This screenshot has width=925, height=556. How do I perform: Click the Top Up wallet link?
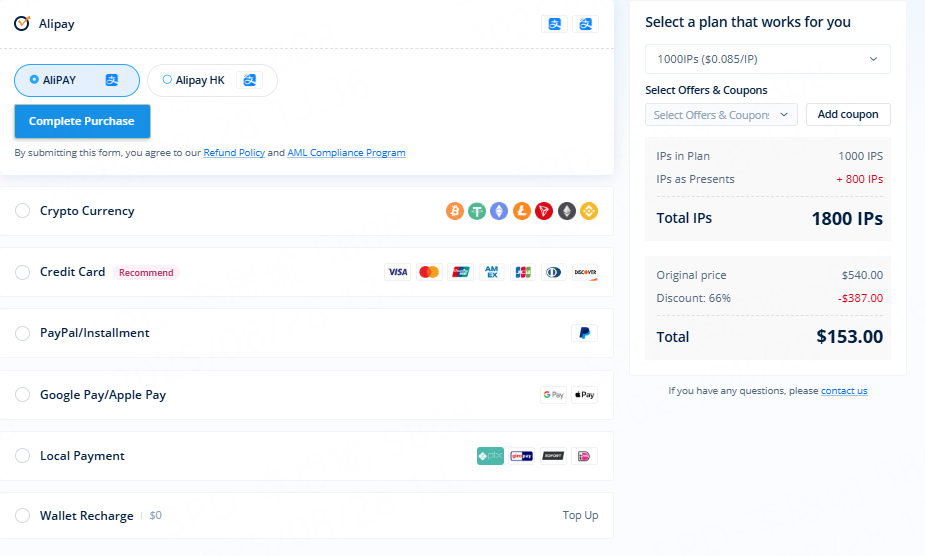click(580, 516)
